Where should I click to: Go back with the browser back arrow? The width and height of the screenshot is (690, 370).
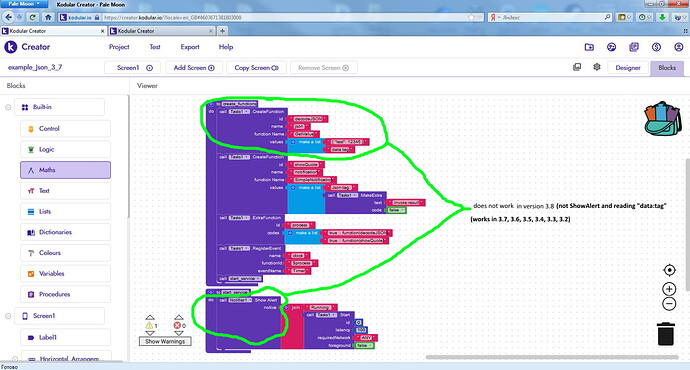8,17
